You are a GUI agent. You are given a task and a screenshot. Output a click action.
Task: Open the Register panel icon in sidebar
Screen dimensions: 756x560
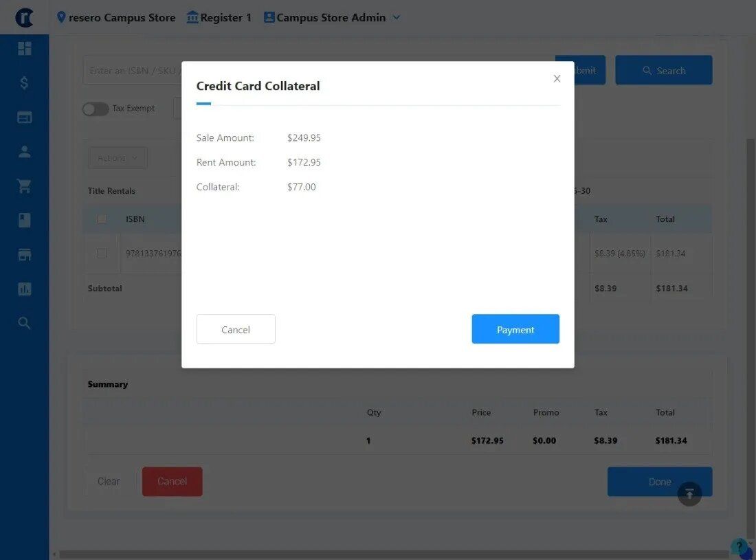[x=24, y=117]
